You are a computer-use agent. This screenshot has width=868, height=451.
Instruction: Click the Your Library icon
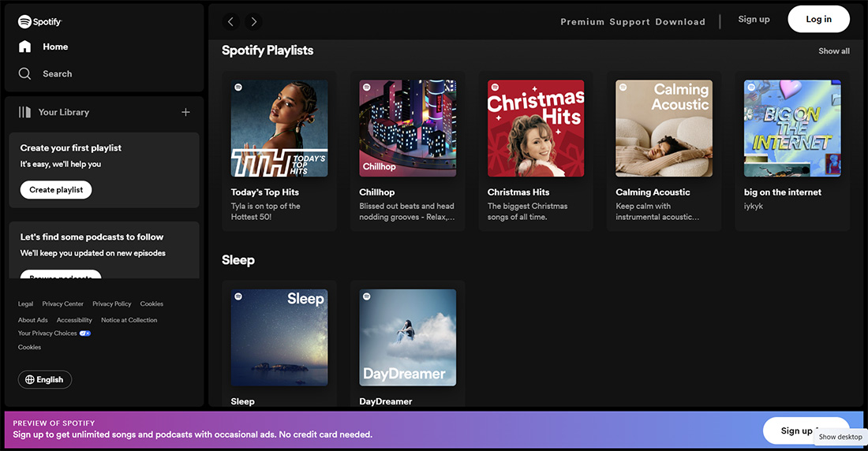pos(24,112)
